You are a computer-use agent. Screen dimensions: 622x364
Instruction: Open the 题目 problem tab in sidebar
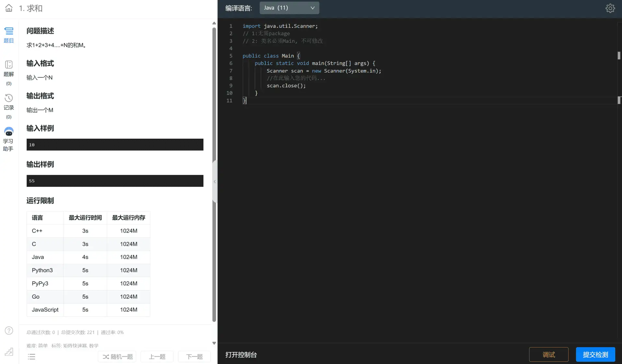(9, 35)
